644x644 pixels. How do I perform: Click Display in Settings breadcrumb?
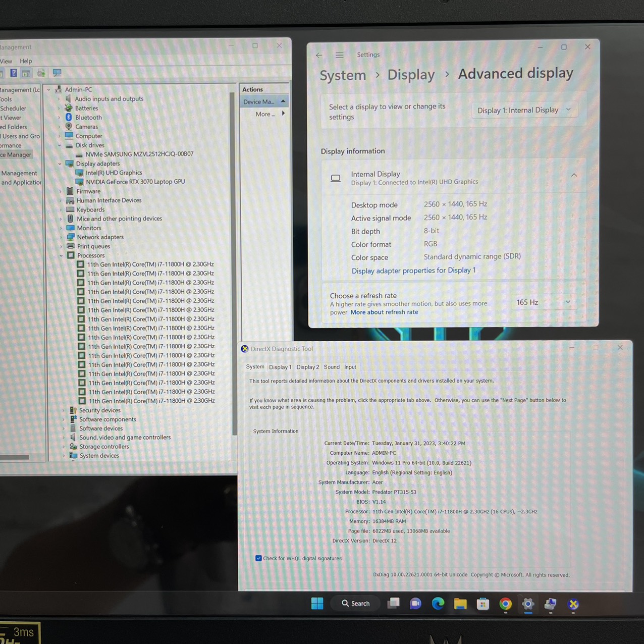tap(411, 75)
